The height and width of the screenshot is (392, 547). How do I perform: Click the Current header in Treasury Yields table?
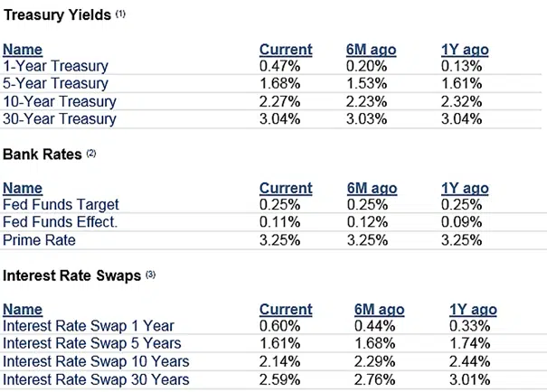point(286,50)
